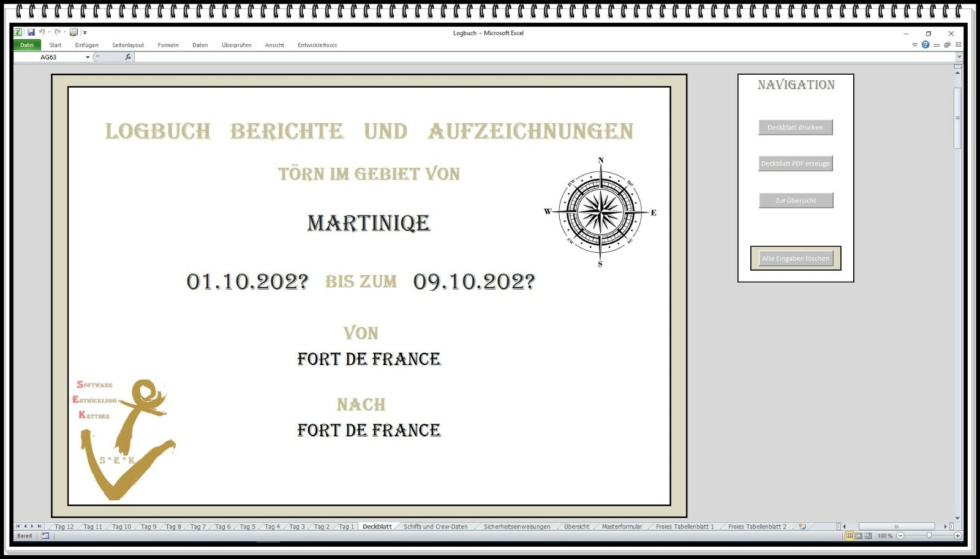Open the Überprüfen ribbon tab

coord(236,45)
